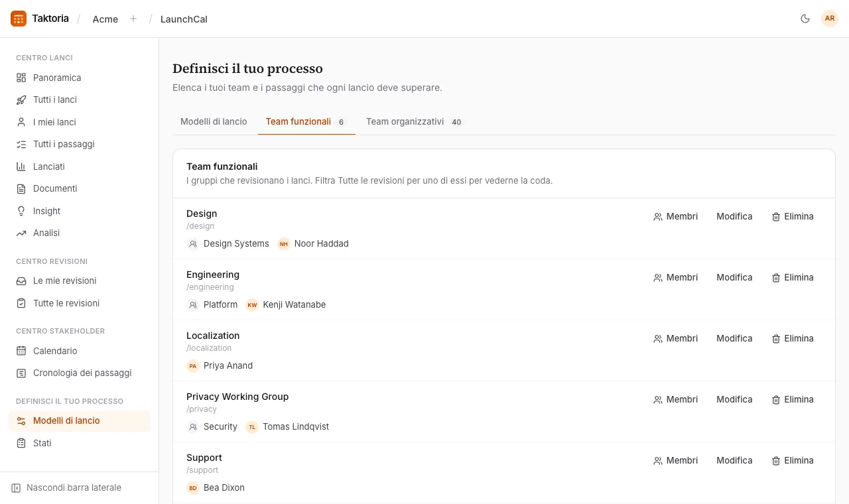The width and height of the screenshot is (849, 504).
Task: Open Le mie revisioni
Action: tap(80, 281)
